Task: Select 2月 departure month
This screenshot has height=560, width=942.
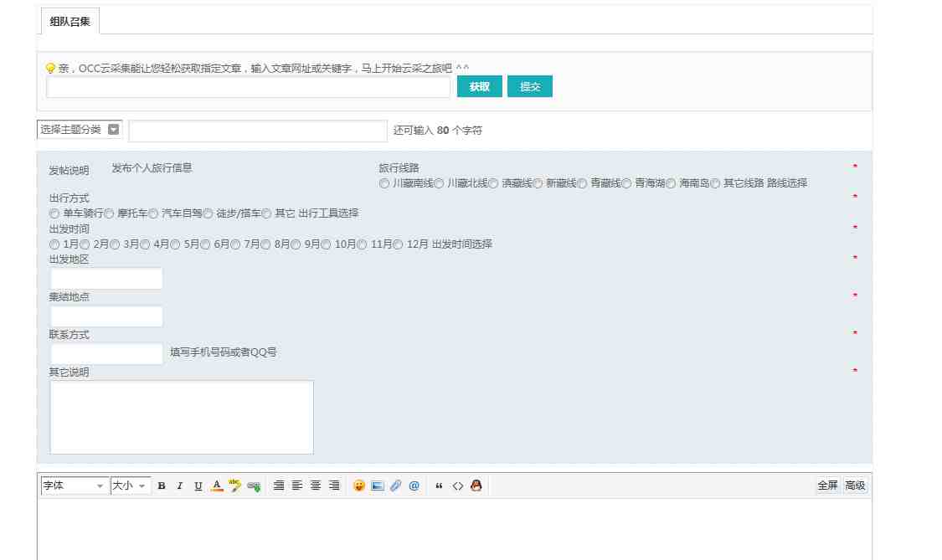Action: (x=85, y=244)
